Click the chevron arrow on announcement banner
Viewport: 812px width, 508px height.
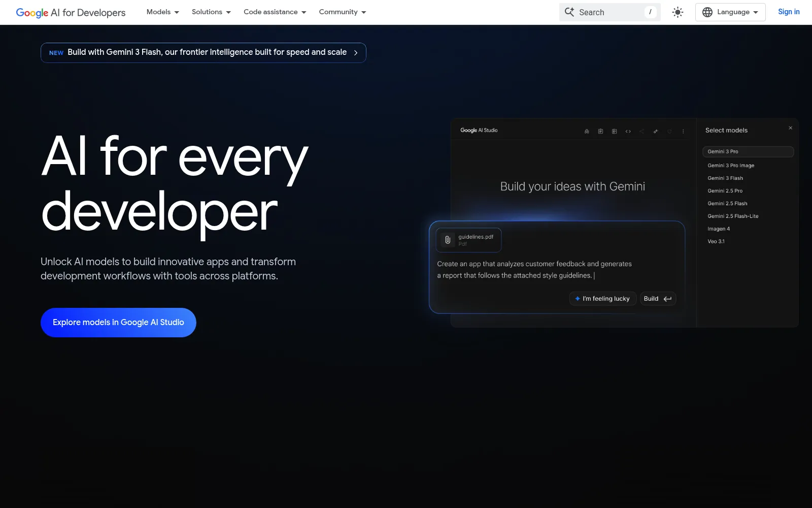(356, 53)
